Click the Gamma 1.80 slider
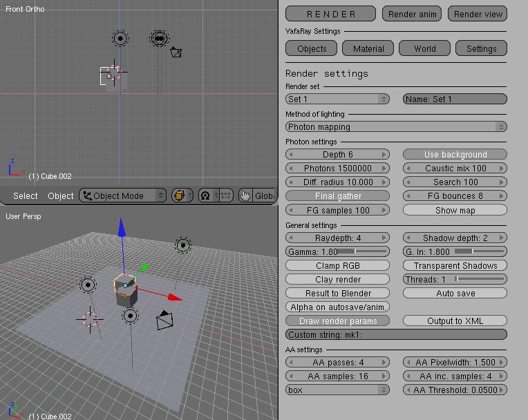Viewport: 528px width, 420px height. pos(337,251)
